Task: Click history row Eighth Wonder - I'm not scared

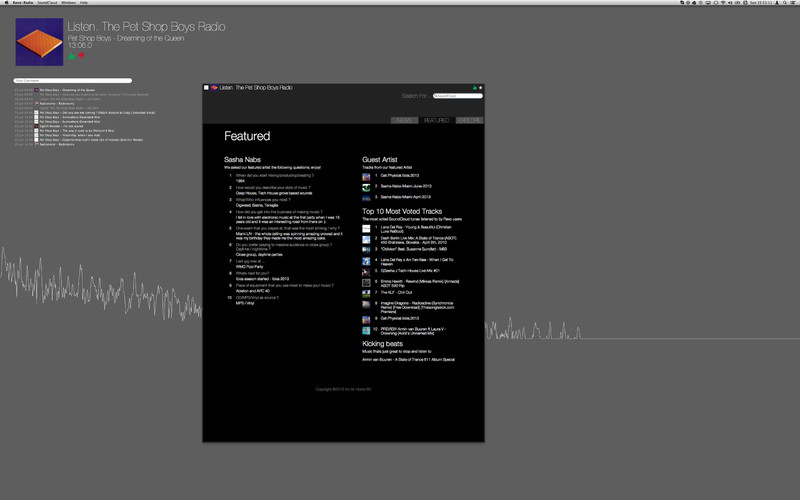Action: 61,126
